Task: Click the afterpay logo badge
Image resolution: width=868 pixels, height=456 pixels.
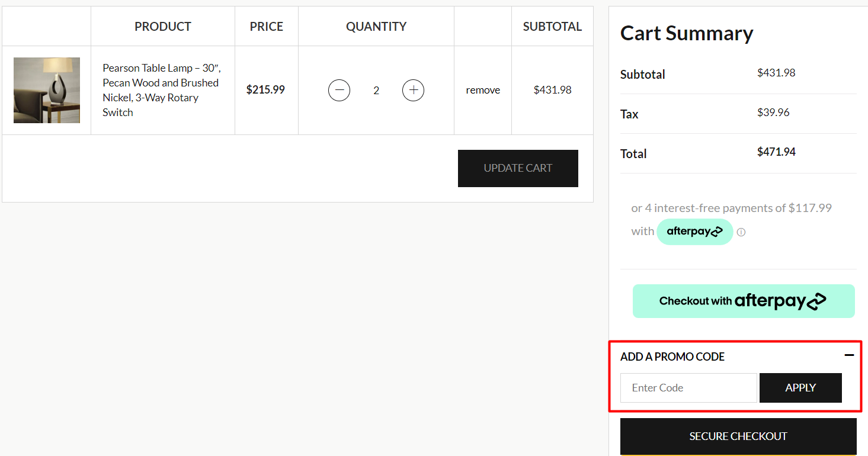Action: tap(695, 232)
